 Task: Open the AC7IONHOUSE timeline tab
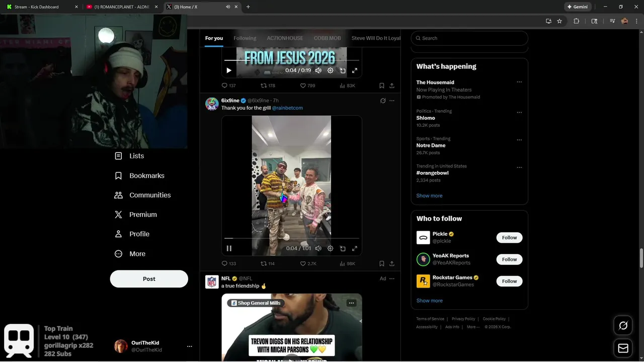coord(285,38)
